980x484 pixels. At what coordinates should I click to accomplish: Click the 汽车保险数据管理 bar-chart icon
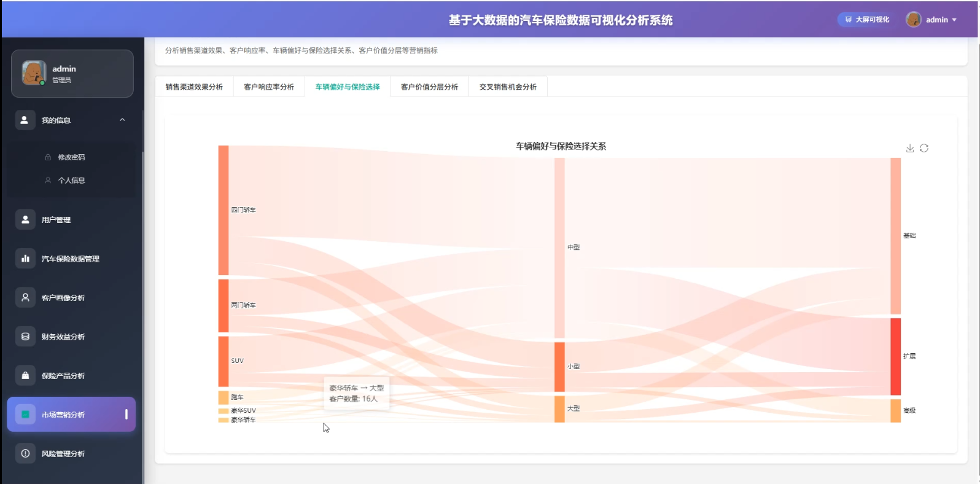pos(25,259)
